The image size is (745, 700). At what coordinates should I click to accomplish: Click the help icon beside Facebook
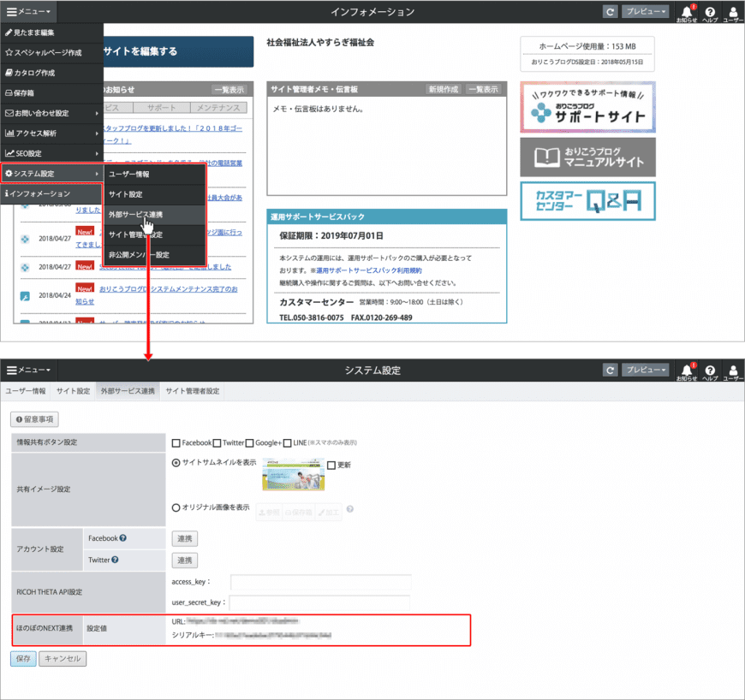(x=123, y=538)
